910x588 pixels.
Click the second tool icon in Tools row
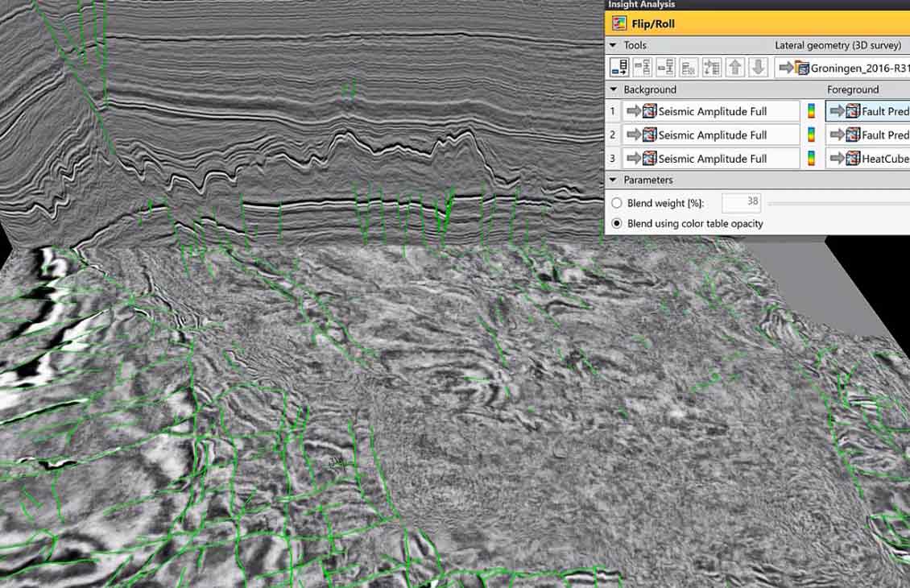click(x=643, y=68)
